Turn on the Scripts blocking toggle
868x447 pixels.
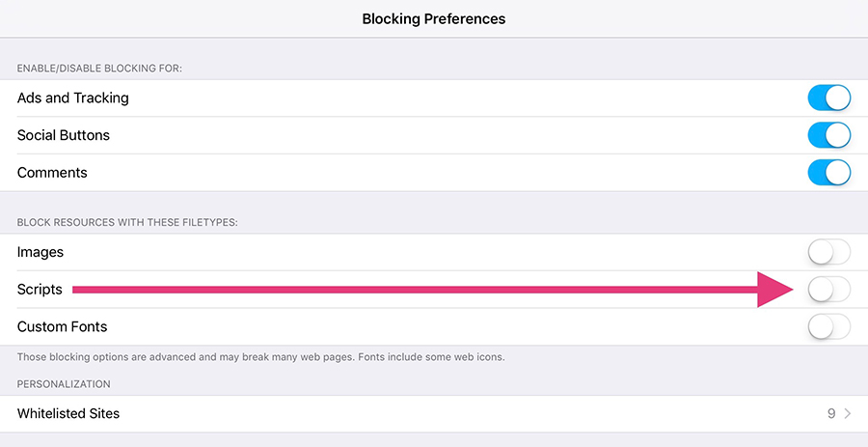pos(828,290)
